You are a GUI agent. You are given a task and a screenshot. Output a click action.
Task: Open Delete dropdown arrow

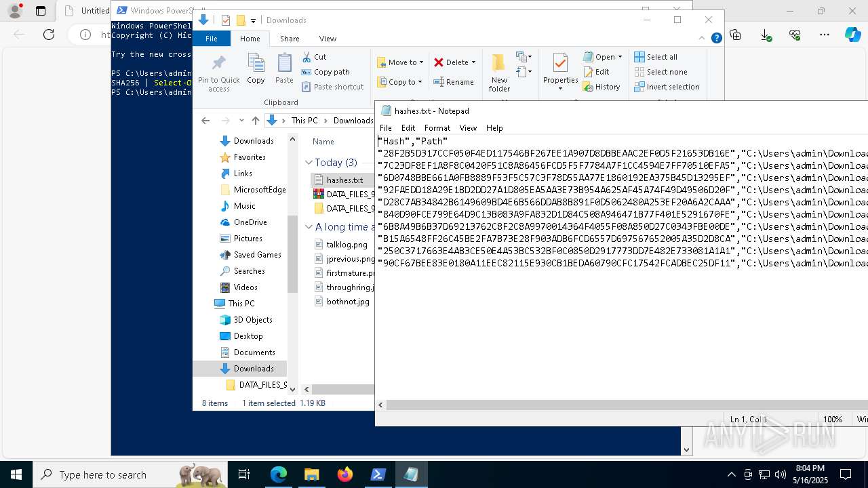473,62
